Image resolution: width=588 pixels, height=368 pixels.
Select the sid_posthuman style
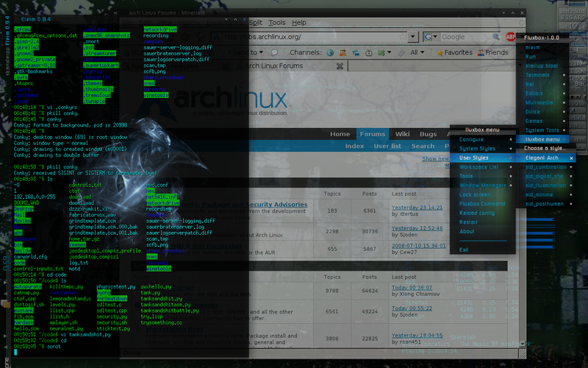(546, 204)
